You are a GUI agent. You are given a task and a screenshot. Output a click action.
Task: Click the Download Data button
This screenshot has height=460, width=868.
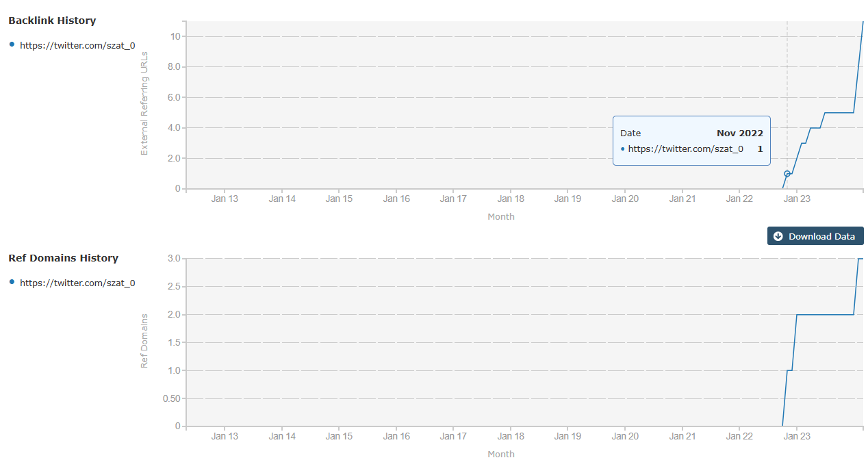point(815,235)
